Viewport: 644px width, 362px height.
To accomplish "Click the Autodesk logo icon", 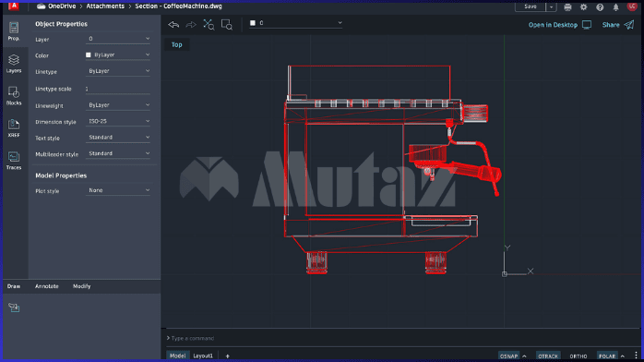I will click(14, 6).
